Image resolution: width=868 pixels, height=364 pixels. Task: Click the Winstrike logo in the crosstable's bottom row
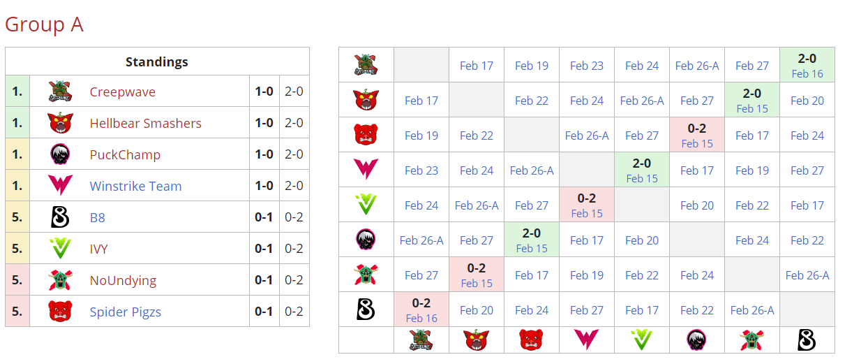point(587,340)
